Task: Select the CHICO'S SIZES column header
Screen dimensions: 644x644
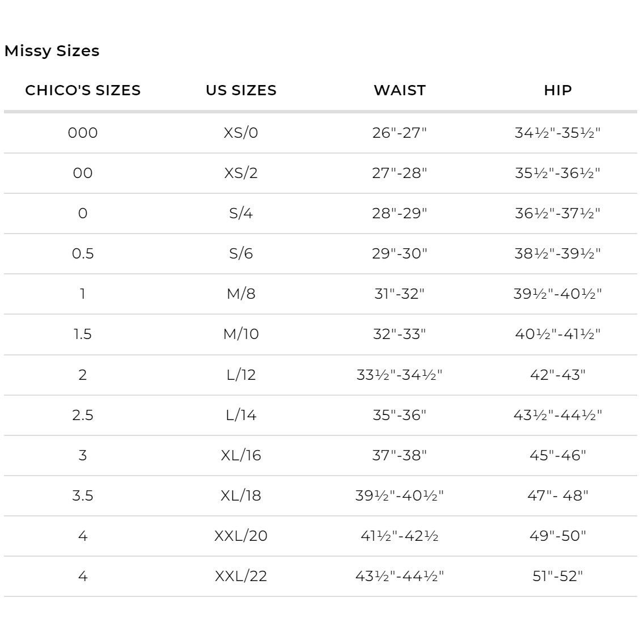Action: click(83, 90)
